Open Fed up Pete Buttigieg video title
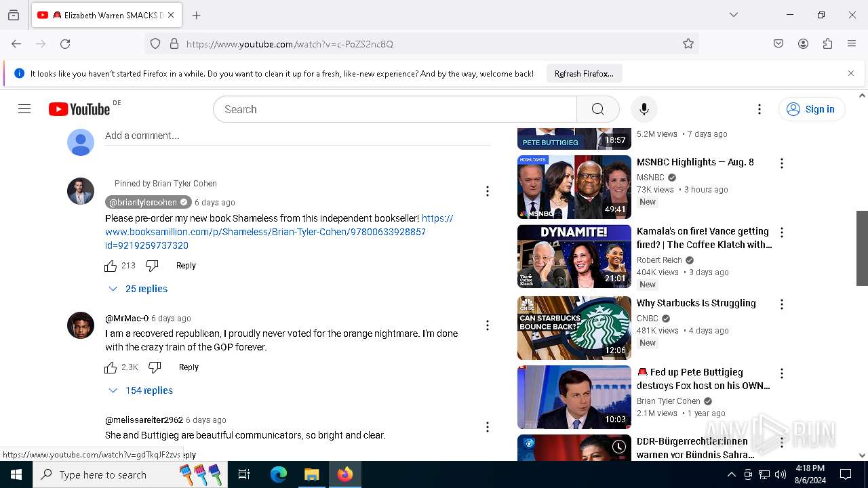868x488 pixels. pos(704,379)
